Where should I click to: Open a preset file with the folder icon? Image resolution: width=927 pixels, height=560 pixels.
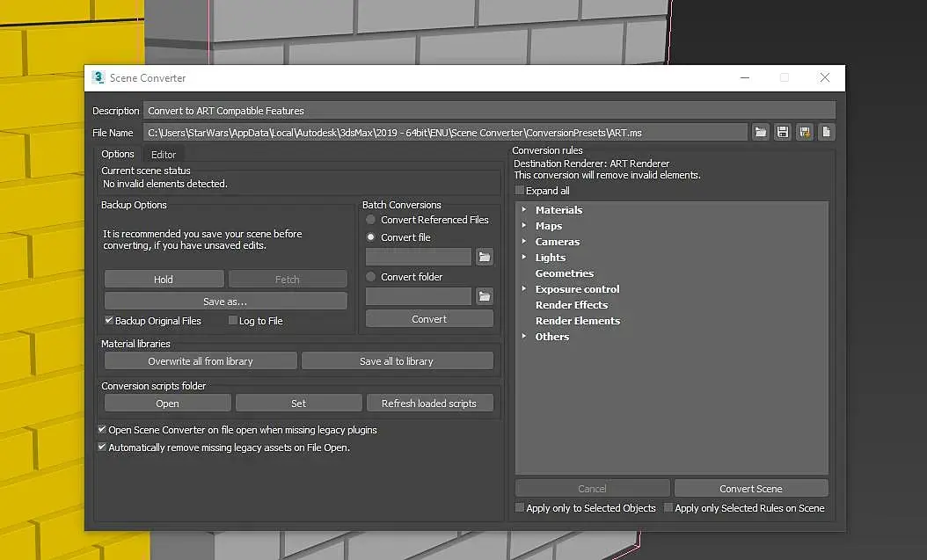(760, 133)
